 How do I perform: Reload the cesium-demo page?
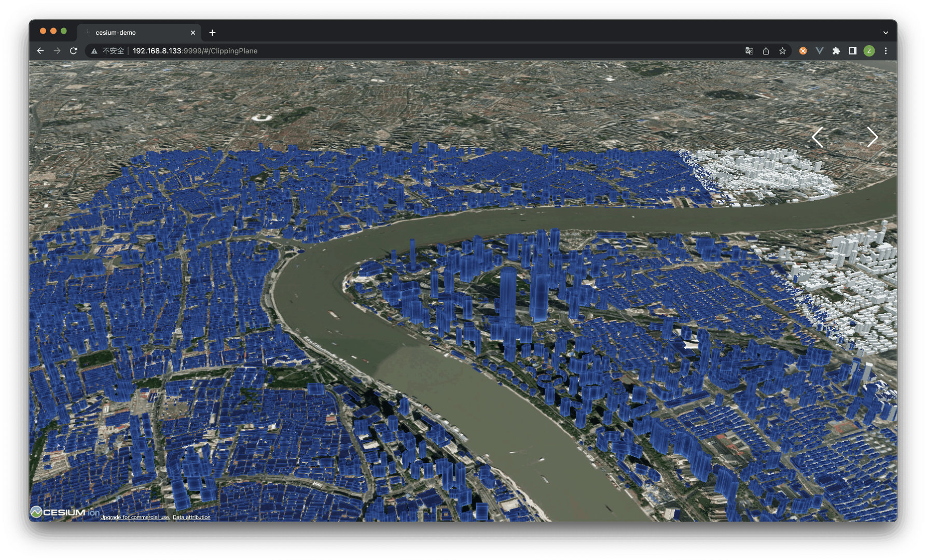click(x=73, y=51)
